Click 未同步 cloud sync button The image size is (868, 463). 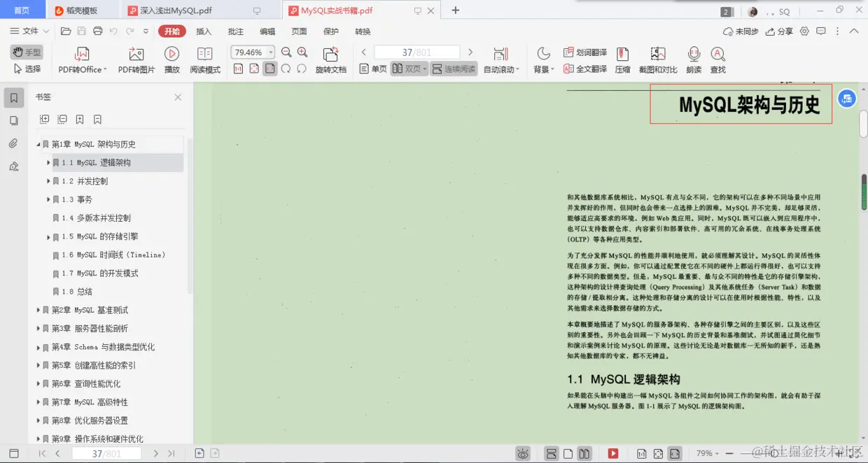pyautogui.click(x=741, y=31)
